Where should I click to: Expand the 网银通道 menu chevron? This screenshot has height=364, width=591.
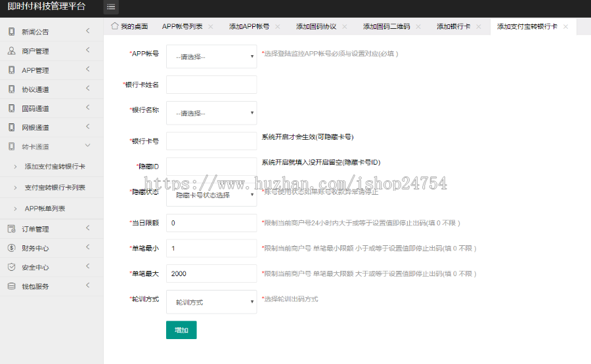(88, 127)
